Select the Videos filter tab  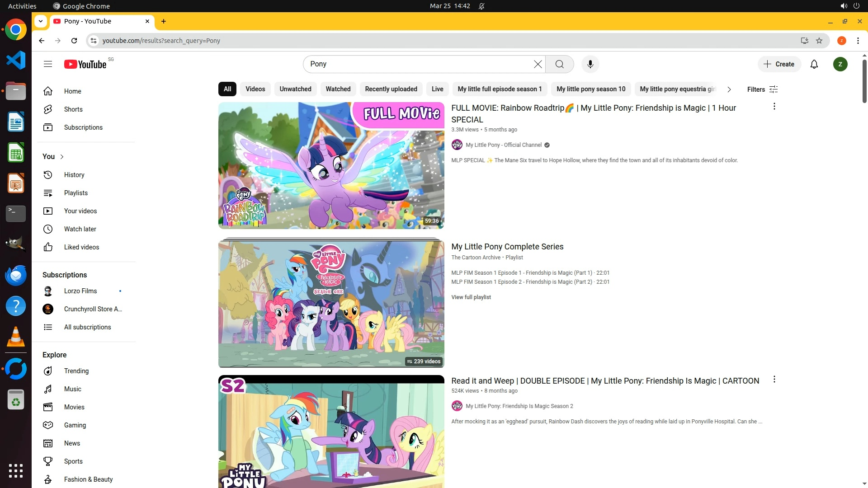click(x=255, y=89)
